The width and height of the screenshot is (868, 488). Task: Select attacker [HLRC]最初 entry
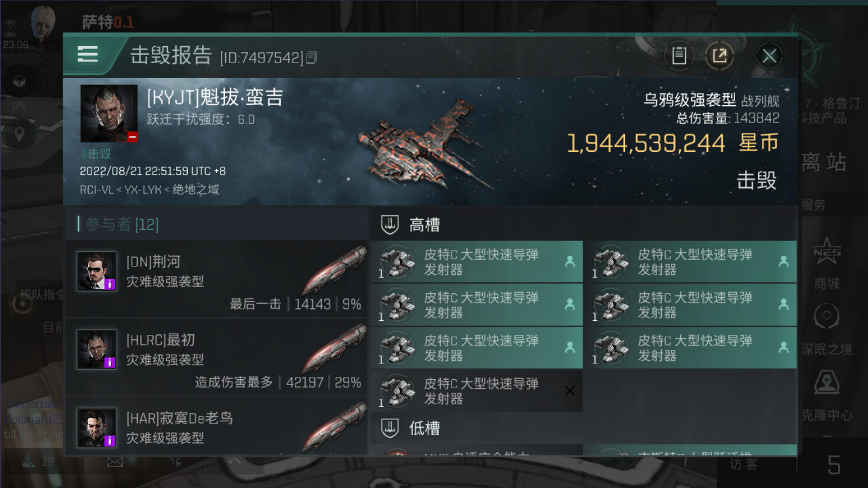(x=216, y=357)
